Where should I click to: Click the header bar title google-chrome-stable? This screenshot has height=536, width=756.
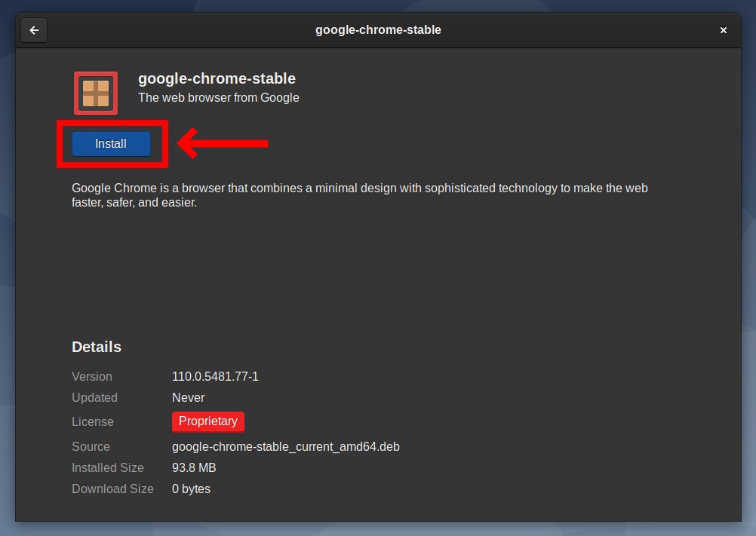pyautogui.click(x=378, y=30)
